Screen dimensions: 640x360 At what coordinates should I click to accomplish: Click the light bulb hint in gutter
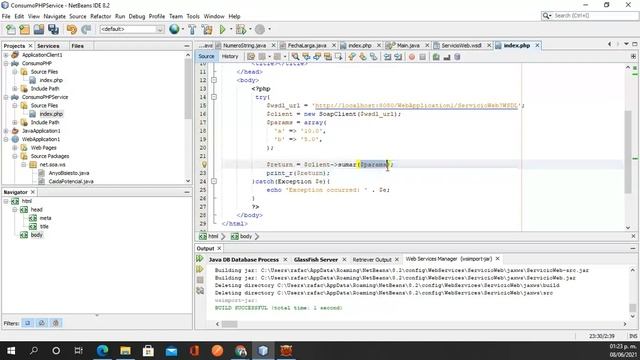click(204, 164)
